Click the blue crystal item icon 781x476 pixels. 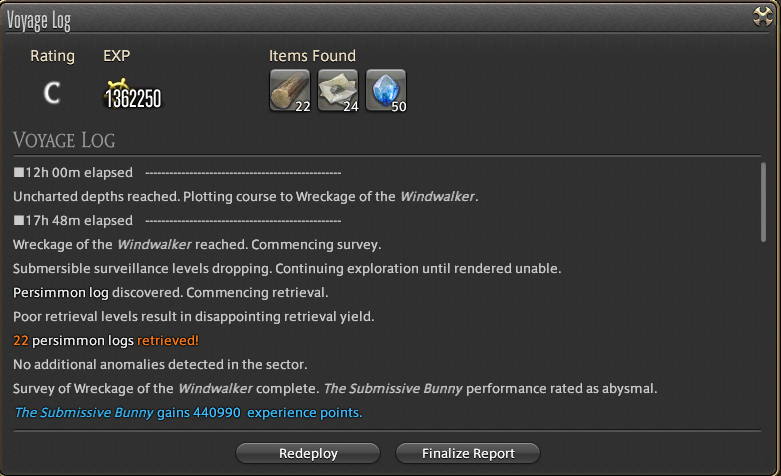pos(386,90)
